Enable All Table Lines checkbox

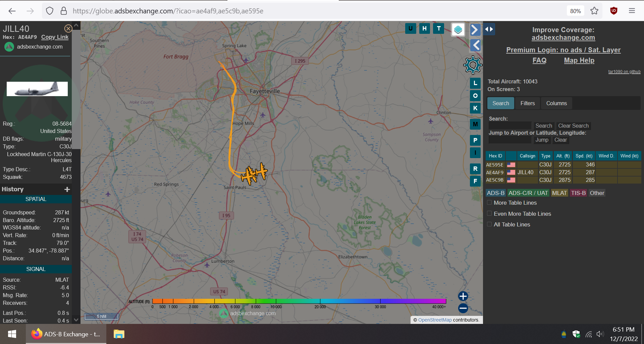[489, 224]
